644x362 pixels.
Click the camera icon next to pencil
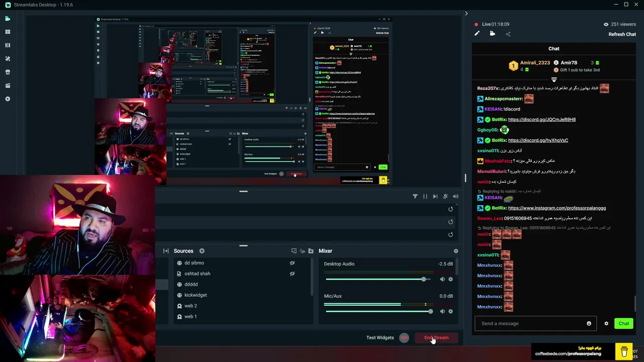coord(493,34)
